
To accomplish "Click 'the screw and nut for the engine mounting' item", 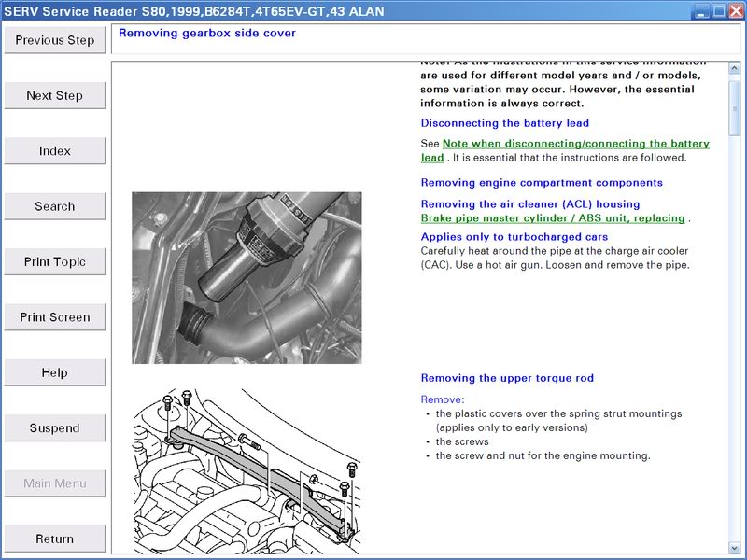I will pyautogui.click(x=543, y=455).
